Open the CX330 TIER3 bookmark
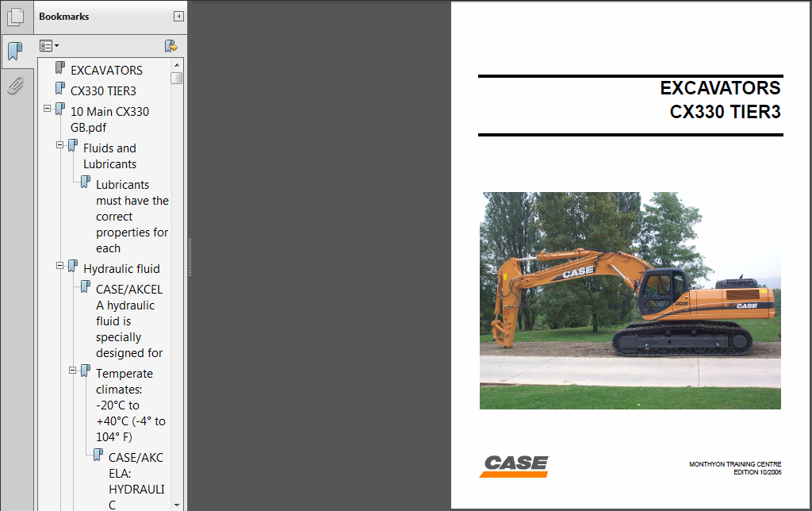The height and width of the screenshot is (511, 812). coord(103,90)
